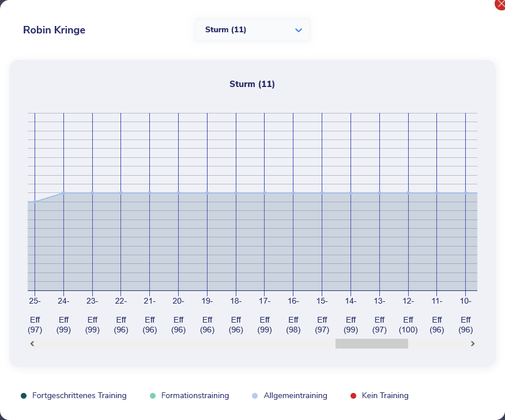The height and width of the screenshot is (420, 505).
Task: Click the light blue Allgemeintraining legend dot
Action: point(255,396)
